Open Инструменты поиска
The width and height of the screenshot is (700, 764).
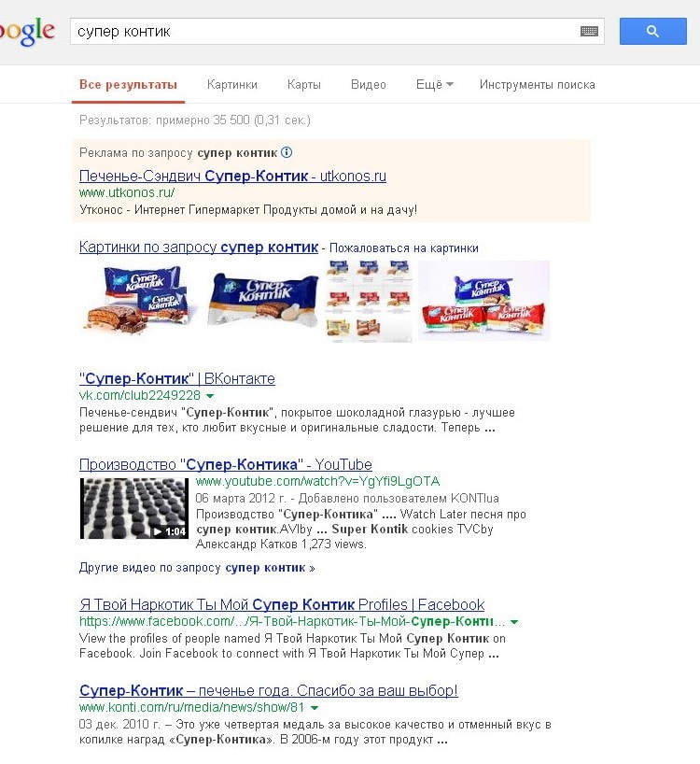point(537,84)
